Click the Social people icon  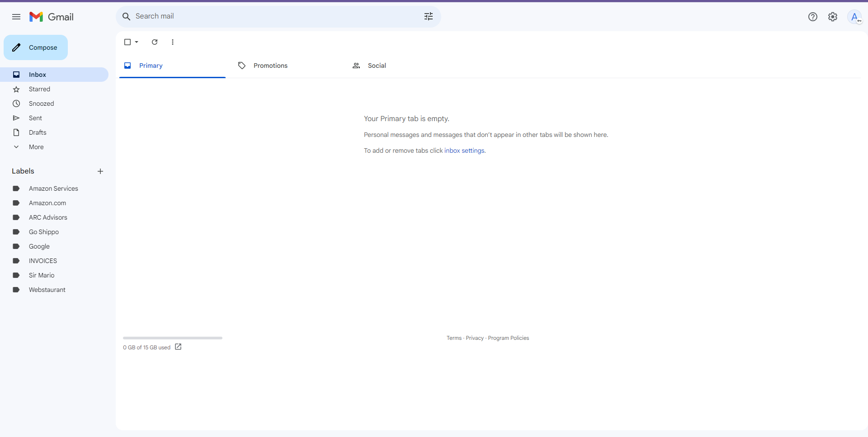[x=356, y=66]
